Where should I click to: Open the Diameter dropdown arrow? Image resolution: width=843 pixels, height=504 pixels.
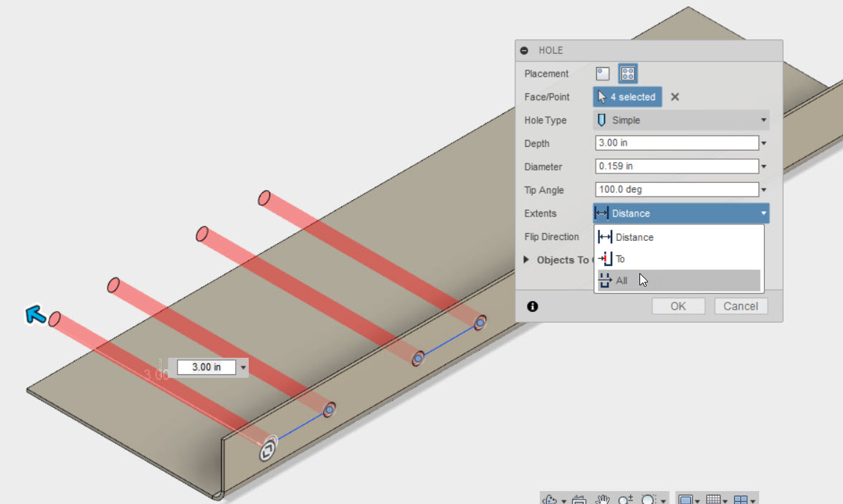pos(763,166)
